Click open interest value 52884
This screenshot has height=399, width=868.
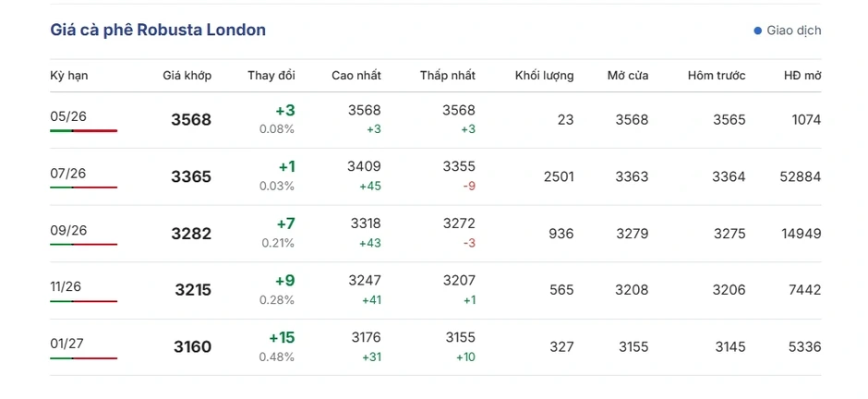(801, 177)
